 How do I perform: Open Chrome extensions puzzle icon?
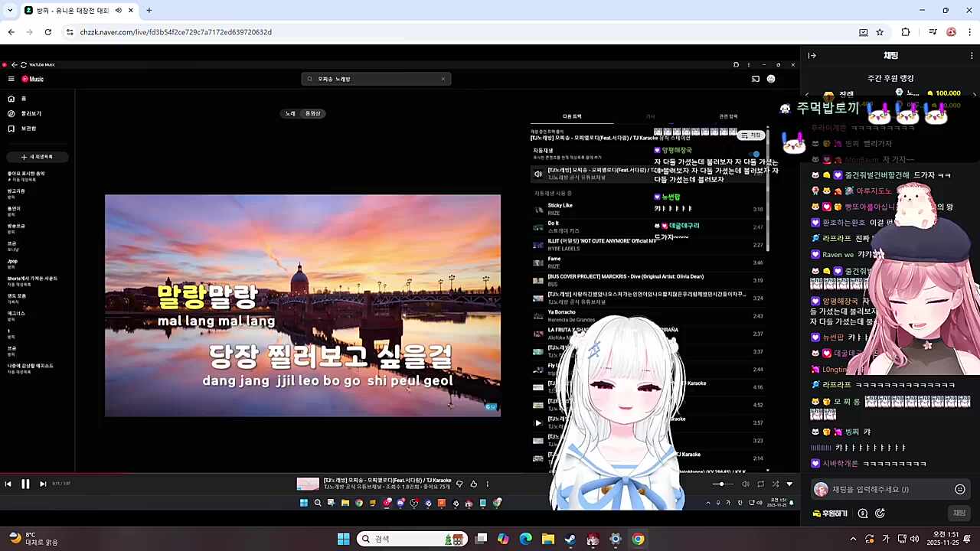(x=906, y=32)
